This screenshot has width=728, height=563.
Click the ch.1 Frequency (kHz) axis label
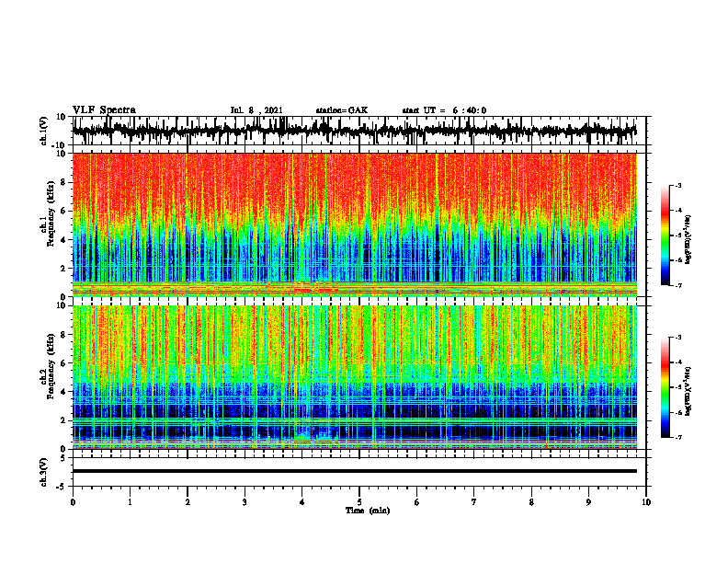[48, 214]
